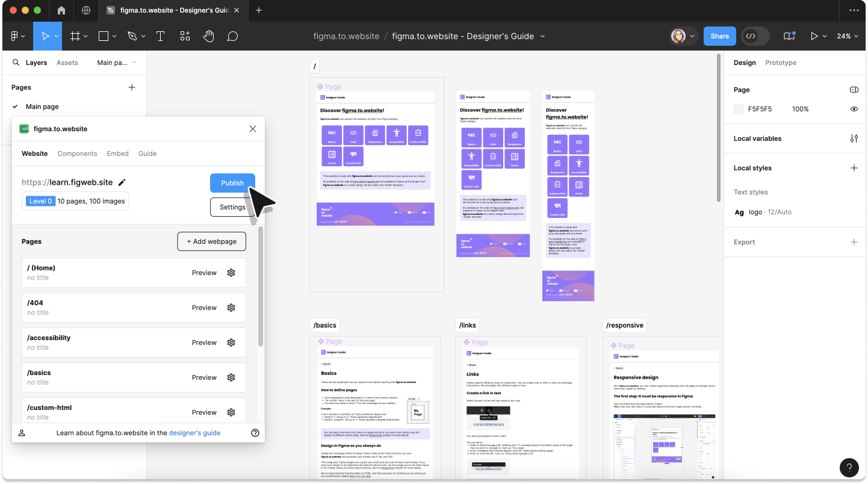Open the plugin Guide tab
Image resolution: width=868 pixels, height=484 pixels.
(x=147, y=154)
